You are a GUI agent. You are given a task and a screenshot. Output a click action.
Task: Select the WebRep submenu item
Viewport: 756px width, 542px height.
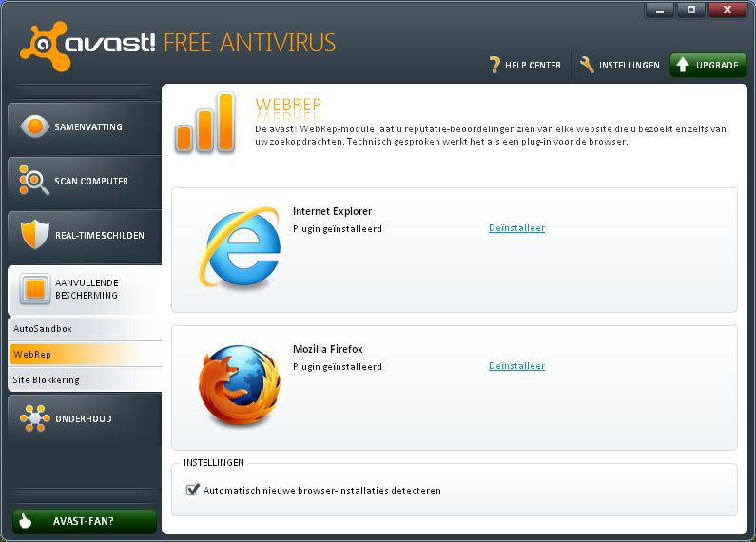[85, 354]
